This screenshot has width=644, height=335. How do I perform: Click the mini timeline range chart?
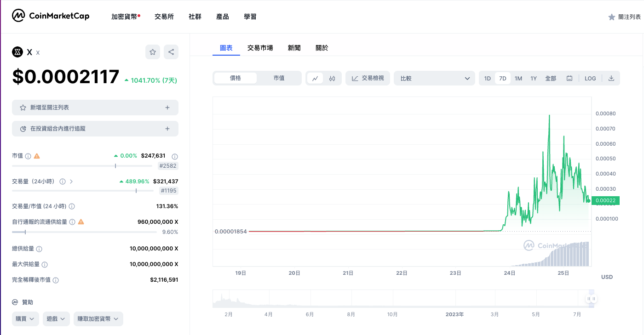[x=403, y=299]
